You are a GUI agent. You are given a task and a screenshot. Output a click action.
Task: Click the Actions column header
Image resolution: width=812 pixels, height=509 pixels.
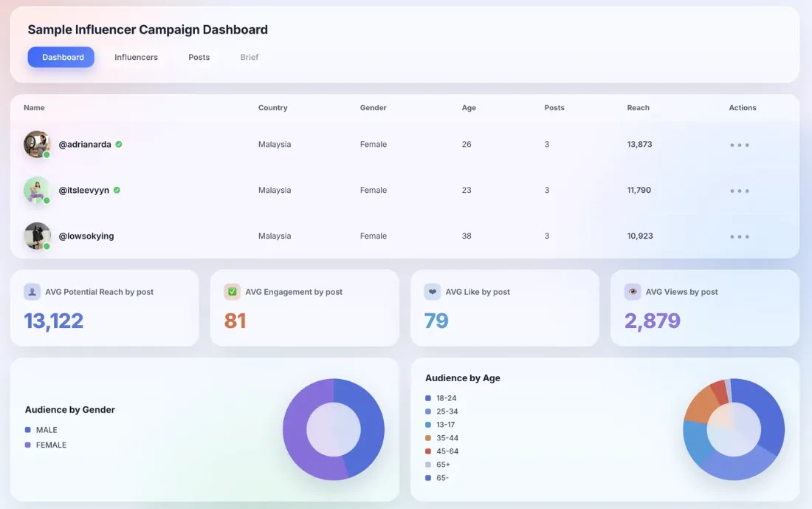pyautogui.click(x=743, y=108)
